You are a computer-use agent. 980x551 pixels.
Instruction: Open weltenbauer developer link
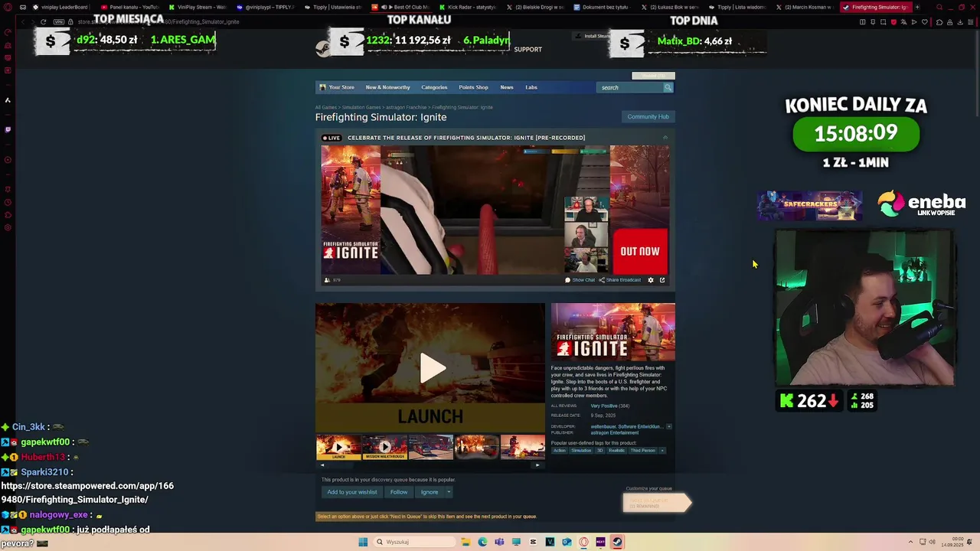(x=626, y=426)
